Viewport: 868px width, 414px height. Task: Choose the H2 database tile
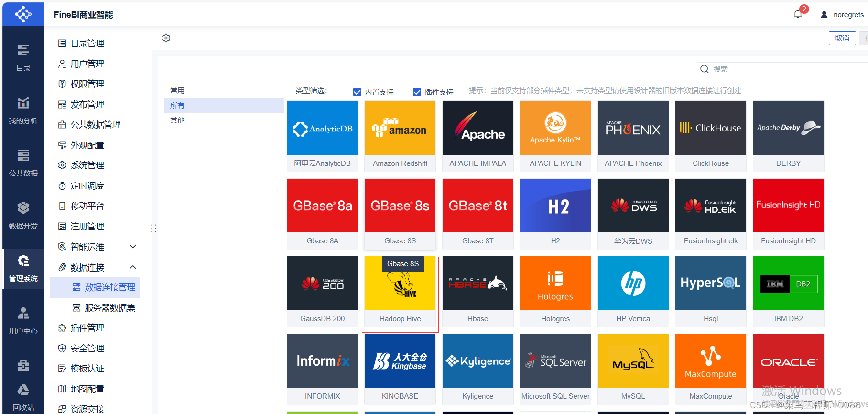pos(555,214)
